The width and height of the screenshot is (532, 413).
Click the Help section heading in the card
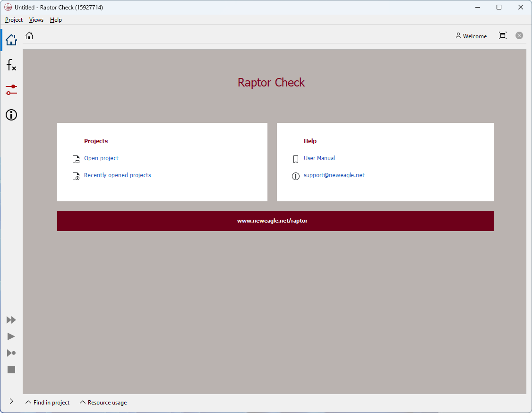(310, 141)
